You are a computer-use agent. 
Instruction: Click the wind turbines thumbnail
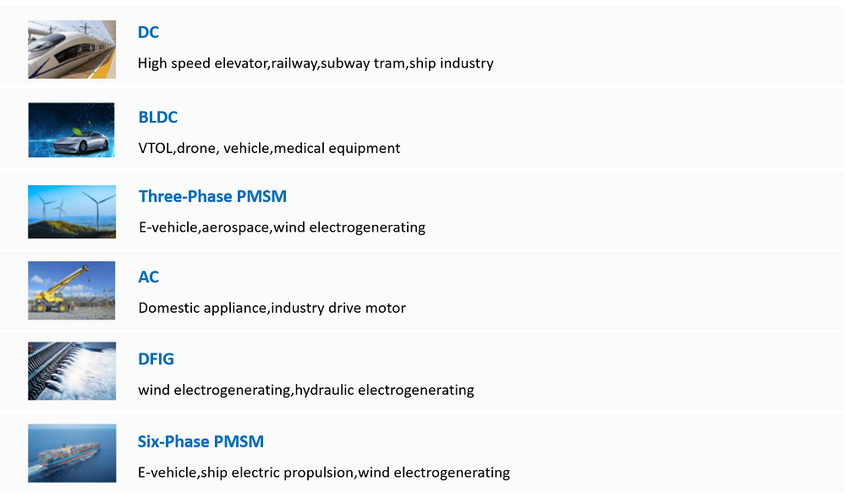(x=72, y=212)
